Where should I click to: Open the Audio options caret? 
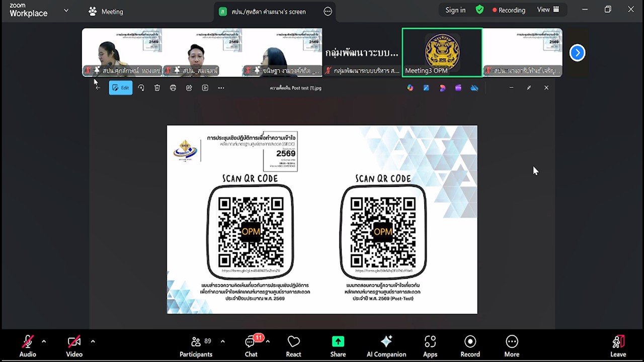[44, 341]
